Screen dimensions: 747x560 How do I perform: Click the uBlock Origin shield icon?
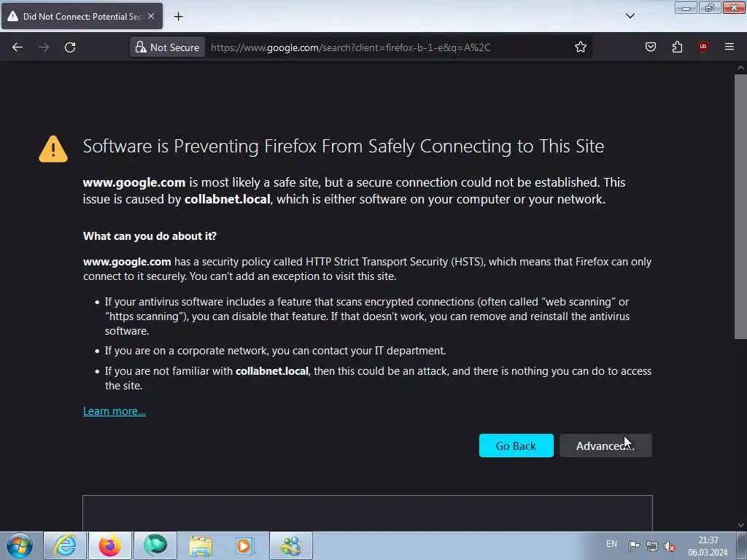tap(703, 47)
